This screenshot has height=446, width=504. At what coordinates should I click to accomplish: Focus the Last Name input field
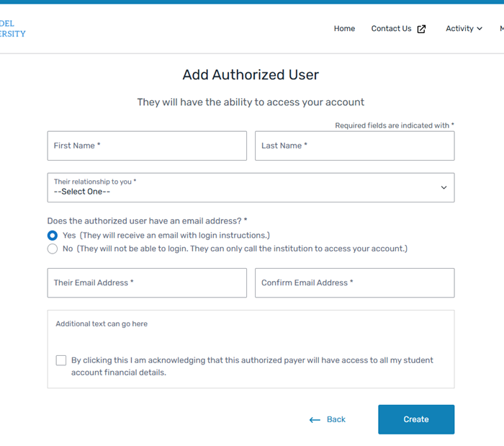[354, 146]
